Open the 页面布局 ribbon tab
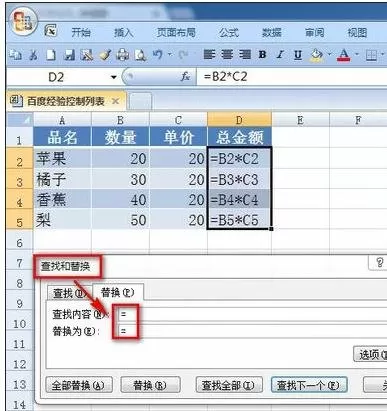This screenshot has height=411, width=387. coord(176,33)
